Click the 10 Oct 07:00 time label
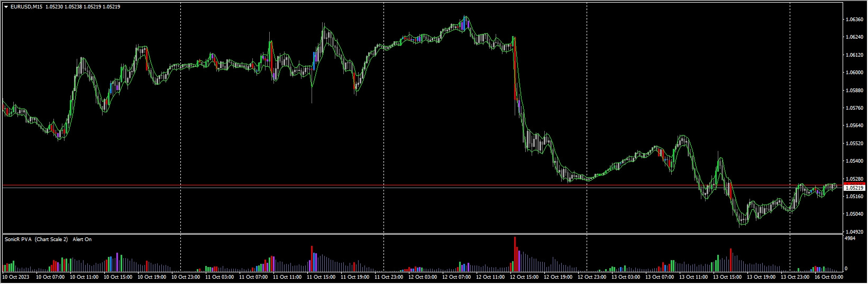This screenshot has width=868, height=284. [51, 277]
